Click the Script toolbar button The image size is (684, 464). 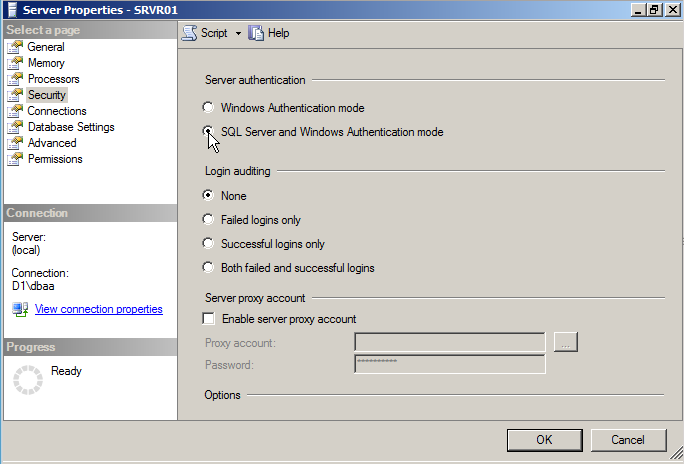pos(205,33)
